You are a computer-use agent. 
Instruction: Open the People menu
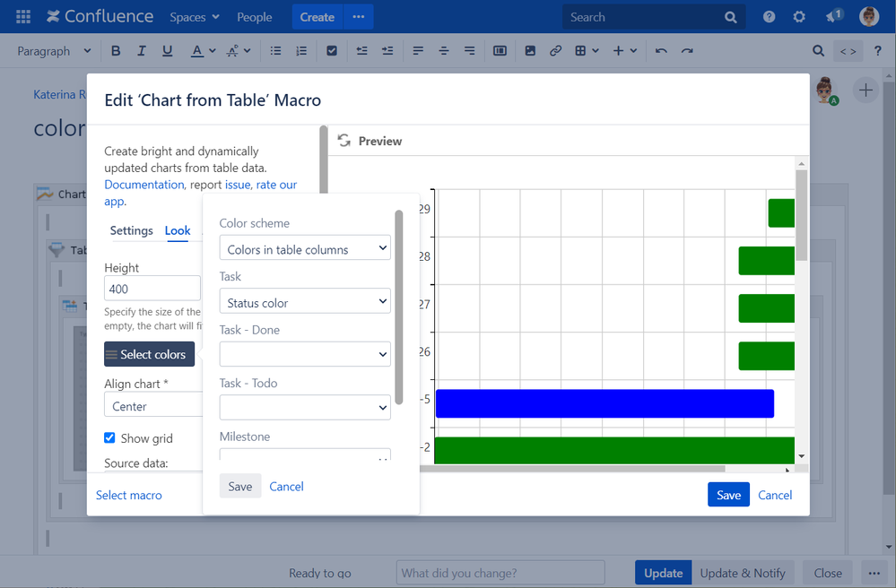255,17
